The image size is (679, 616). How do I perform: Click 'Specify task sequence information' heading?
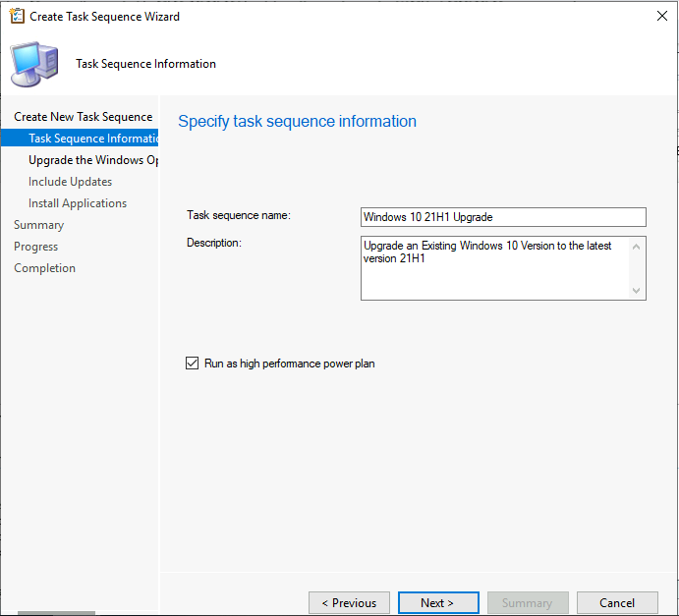pos(297,121)
